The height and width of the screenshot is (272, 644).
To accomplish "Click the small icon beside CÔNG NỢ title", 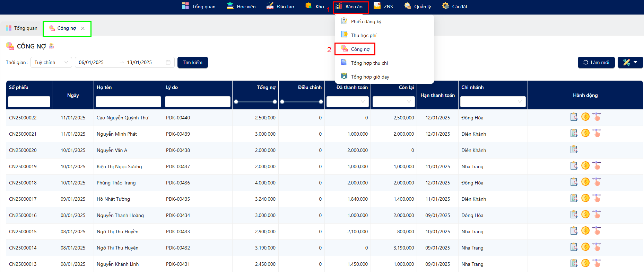I will tap(51, 46).
